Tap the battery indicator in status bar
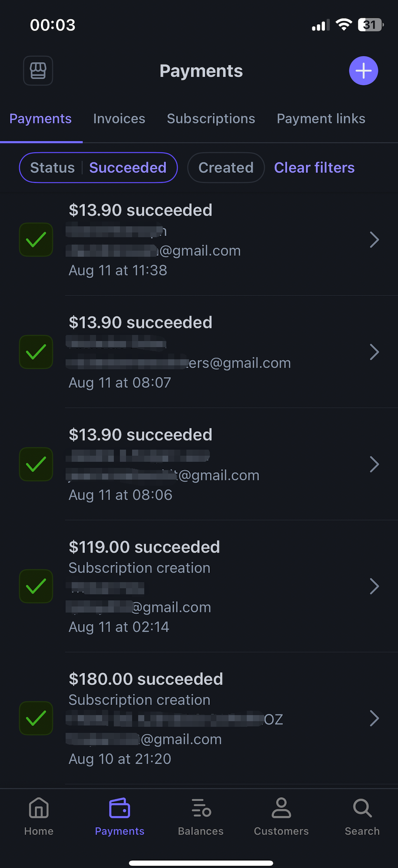398x868 pixels. (370, 25)
